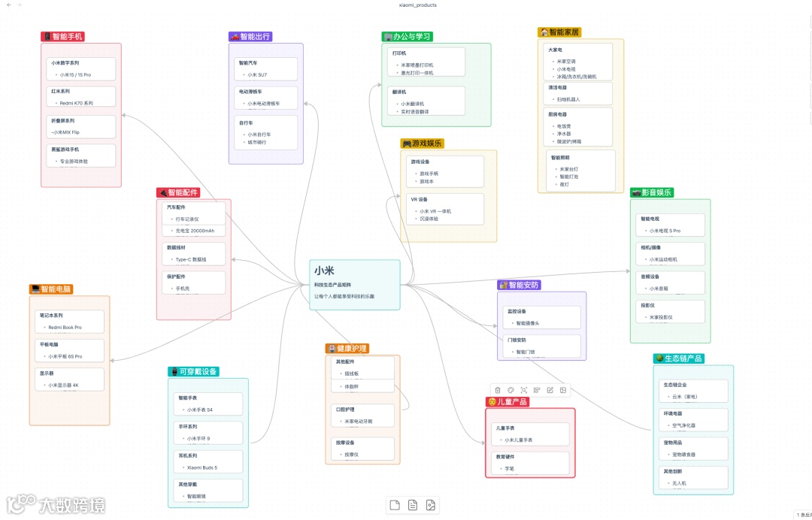Viewport: 812px width, 520px height.
Task: Click the 大家电 card heading
Action: (x=555, y=50)
